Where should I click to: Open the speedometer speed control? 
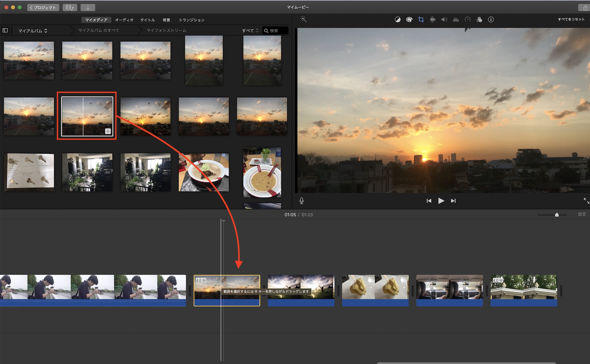[x=468, y=19]
